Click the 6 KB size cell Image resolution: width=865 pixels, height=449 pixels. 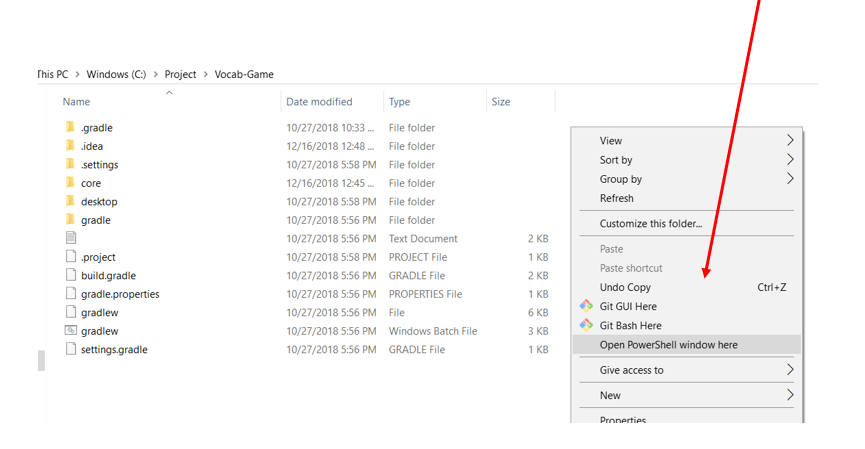(538, 313)
